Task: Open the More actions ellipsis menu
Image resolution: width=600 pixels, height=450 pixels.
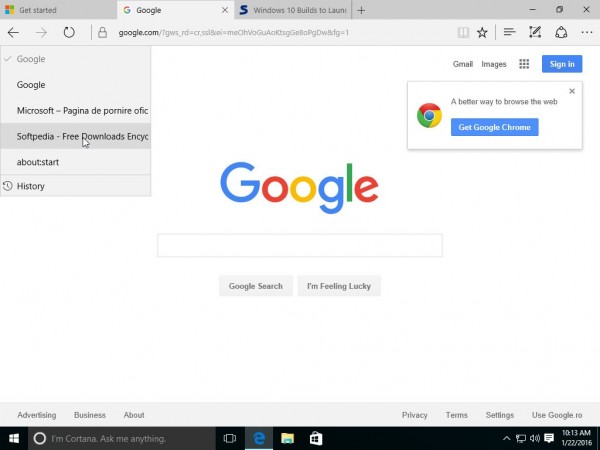Action: click(587, 33)
